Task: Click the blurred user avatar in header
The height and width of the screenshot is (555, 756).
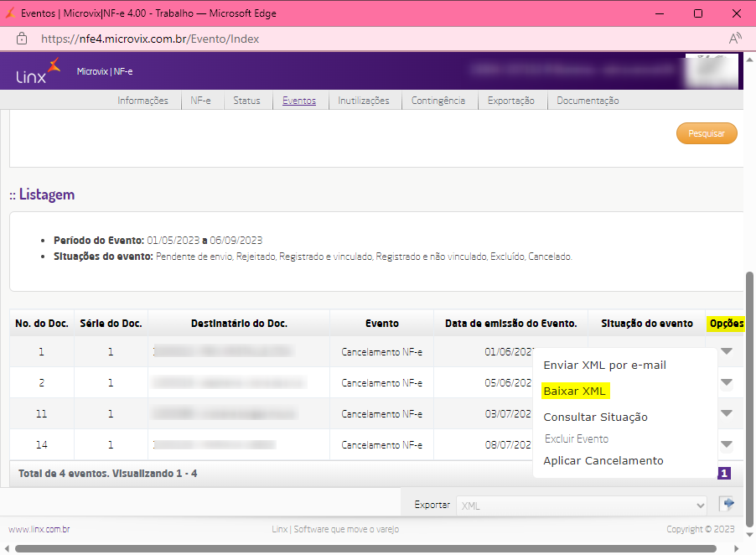Action: click(712, 71)
